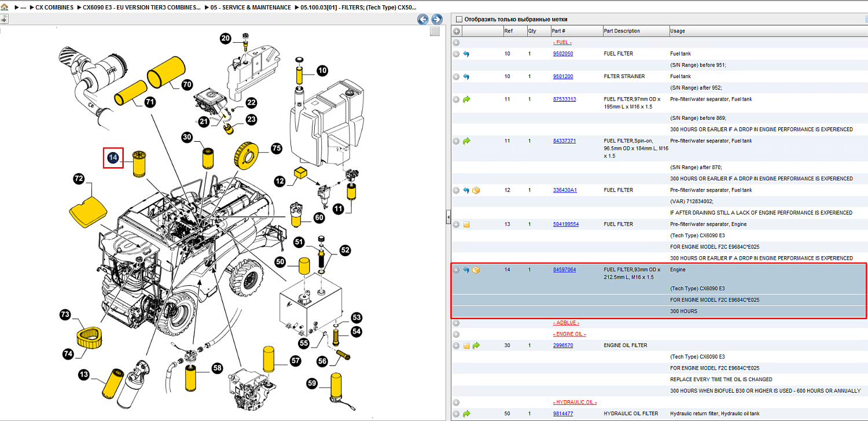Image resolution: width=868 pixels, height=421 pixels.
Task: Click the yellow note icon for part 504199554
Action: point(466,224)
